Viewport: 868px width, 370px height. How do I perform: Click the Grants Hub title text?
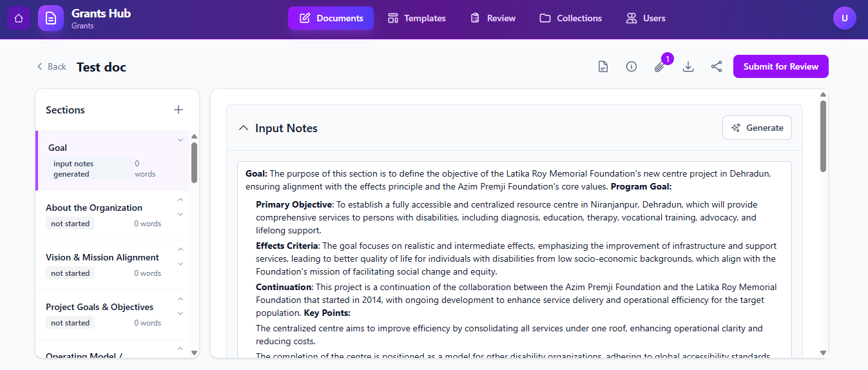[x=101, y=13]
